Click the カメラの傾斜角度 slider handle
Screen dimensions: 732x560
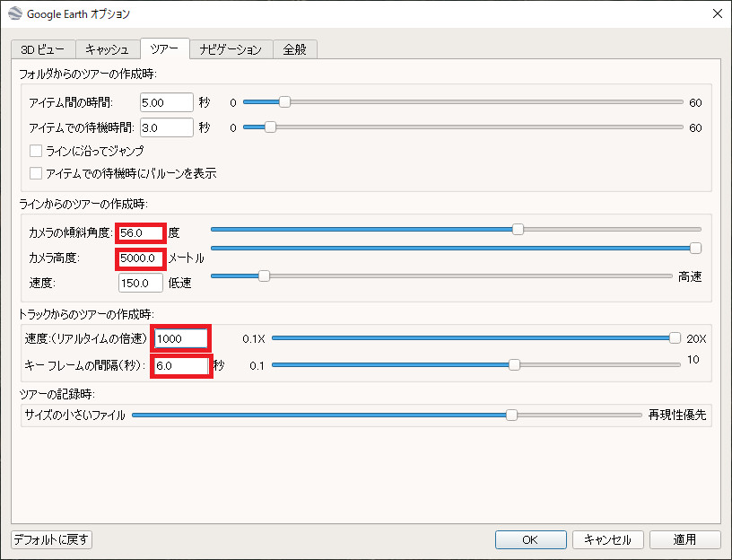[x=518, y=230]
